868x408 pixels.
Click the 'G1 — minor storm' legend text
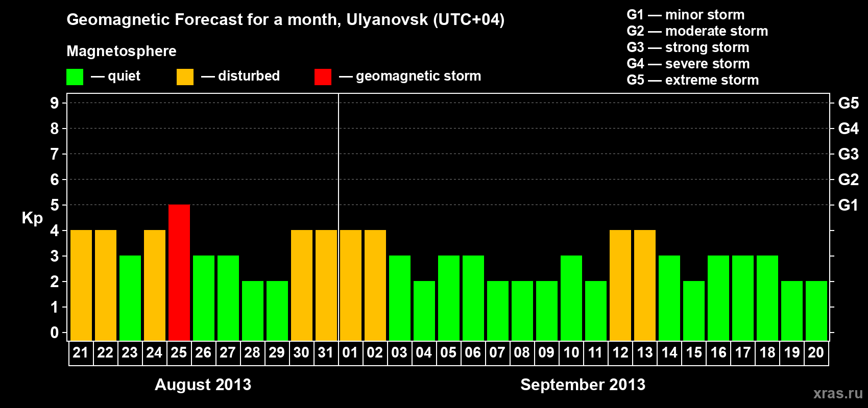pyautogui.click(x=686, y=15)
